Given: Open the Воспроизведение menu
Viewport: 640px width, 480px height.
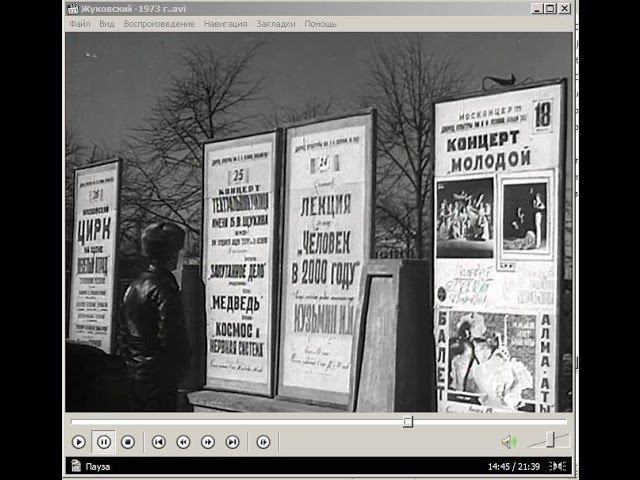Looking at the screenshot, I should click(159, 24).
